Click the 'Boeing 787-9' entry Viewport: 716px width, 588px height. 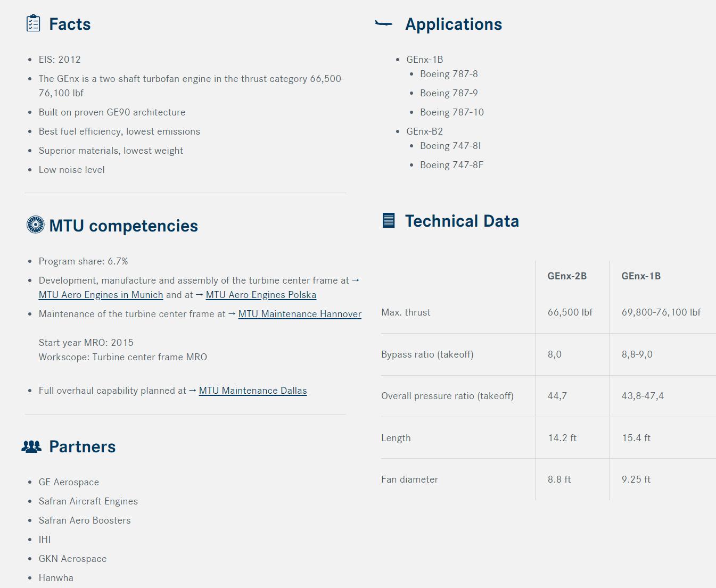(x=449, y=93)
